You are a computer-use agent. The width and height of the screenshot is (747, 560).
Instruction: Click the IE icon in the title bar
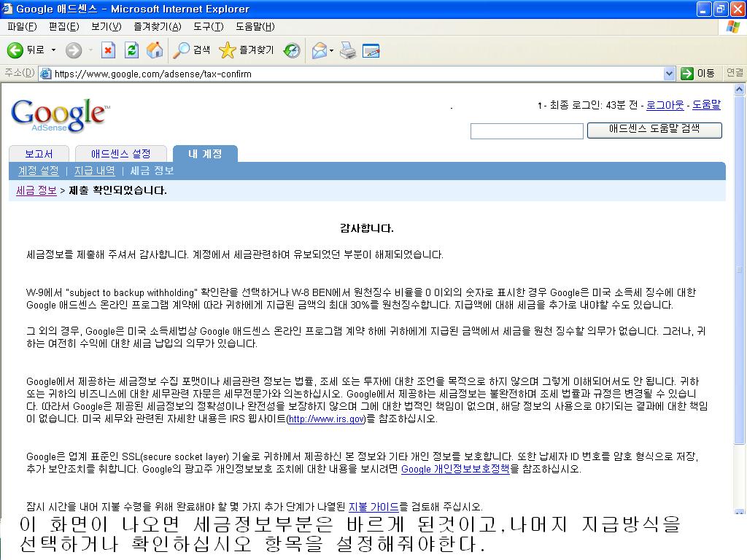tap(7, 9)
